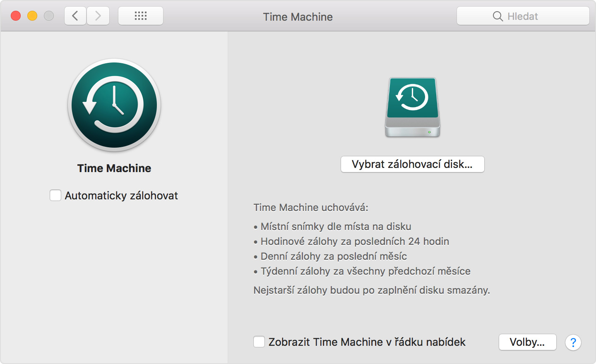This screenshot has width=596, height=364.
Task: Navigate back using the left arrow
Action: pyautogui.click(x=75, y=16)
